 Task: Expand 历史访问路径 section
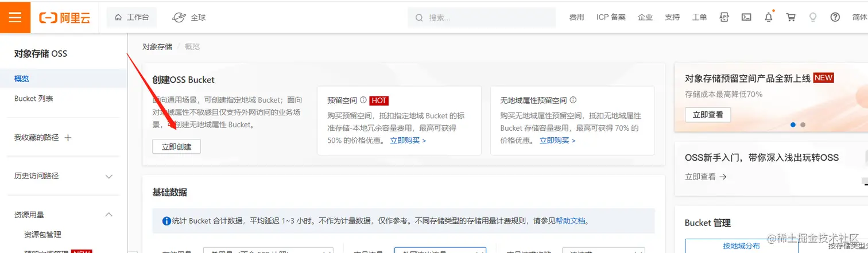point(63,176)
